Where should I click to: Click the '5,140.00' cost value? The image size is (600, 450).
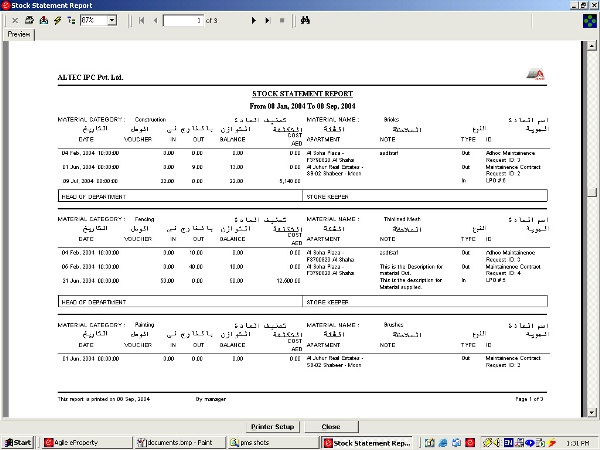coord(290,181)
